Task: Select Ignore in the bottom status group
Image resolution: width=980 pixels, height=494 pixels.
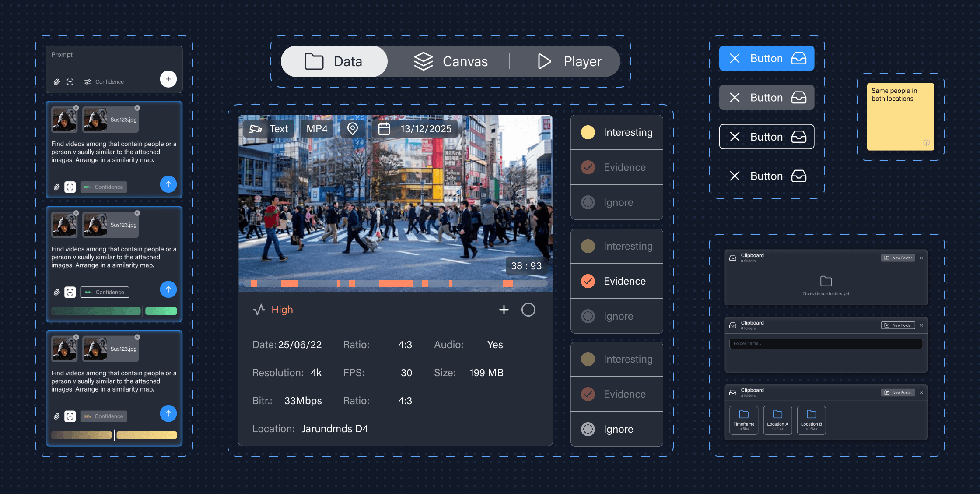Action: pyautogui.click(x=617, y=429)
